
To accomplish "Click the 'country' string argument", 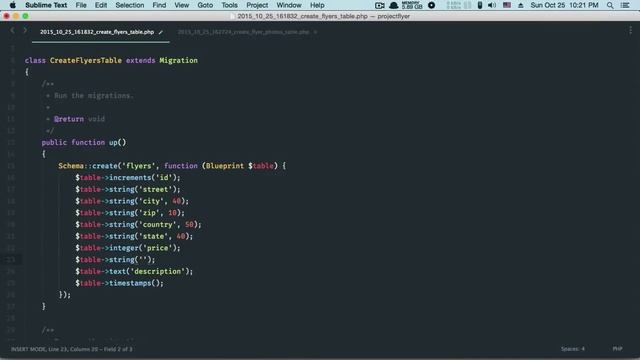I will click(157, 224).
